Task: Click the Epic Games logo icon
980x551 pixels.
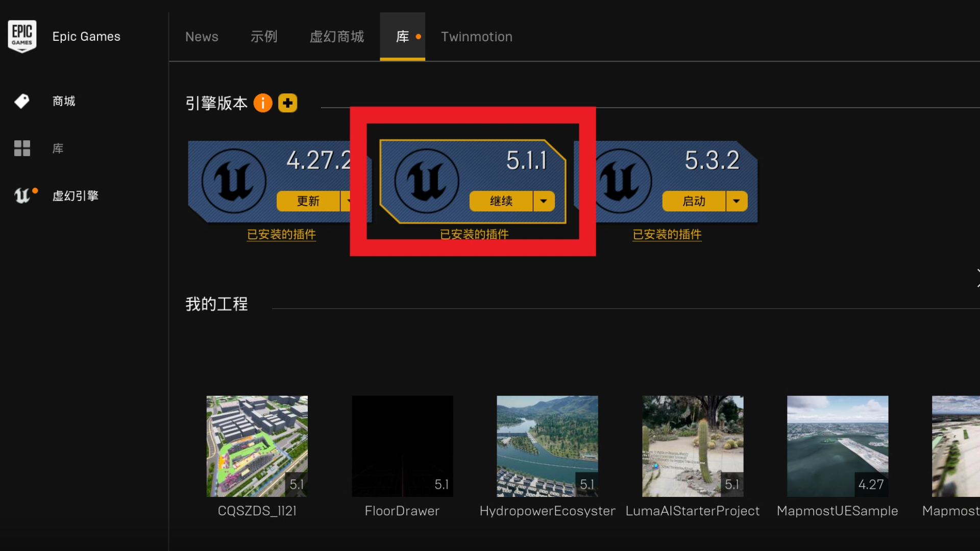Action: [x=22, y=36]
